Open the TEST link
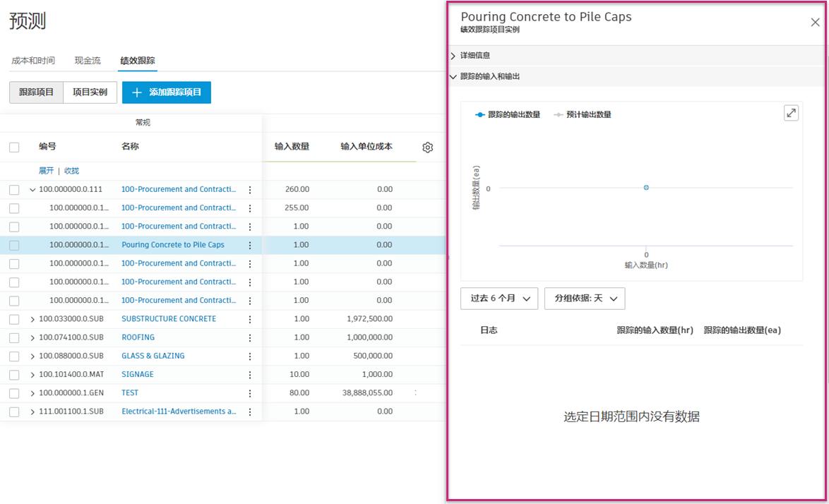 coord(129,393)
